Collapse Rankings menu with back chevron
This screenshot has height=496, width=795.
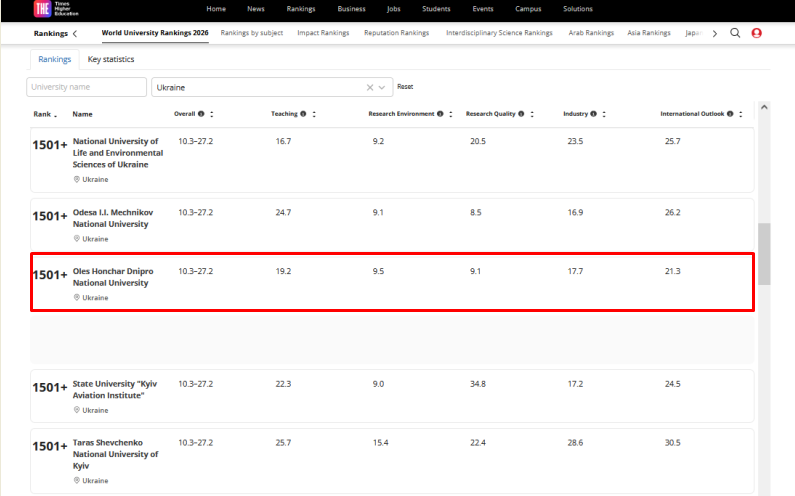click(x=75, y=33)
